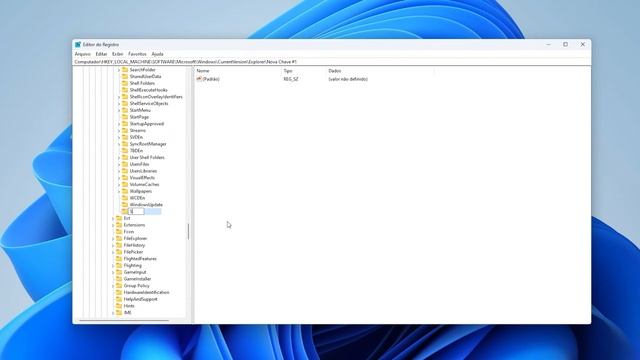The width and height of the screenshot is (640, 360).
Task: Select the FilePicker key
Action: click(x=133, y=252)
